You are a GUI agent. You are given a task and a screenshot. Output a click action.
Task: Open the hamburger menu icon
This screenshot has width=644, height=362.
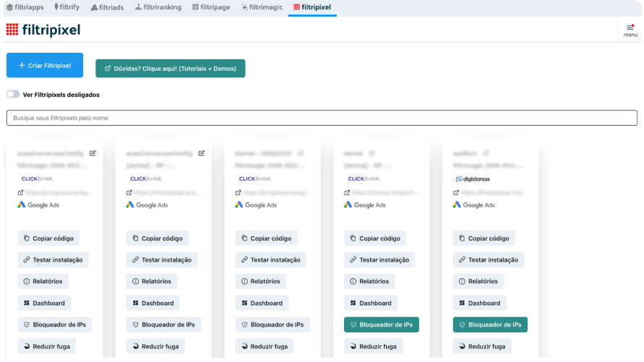coord(630,27)
